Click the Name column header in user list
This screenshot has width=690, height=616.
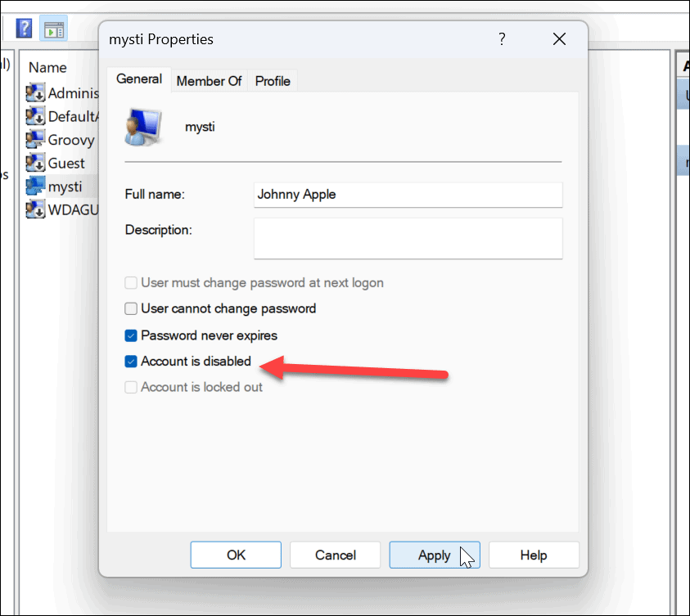(x=47, y=68)
